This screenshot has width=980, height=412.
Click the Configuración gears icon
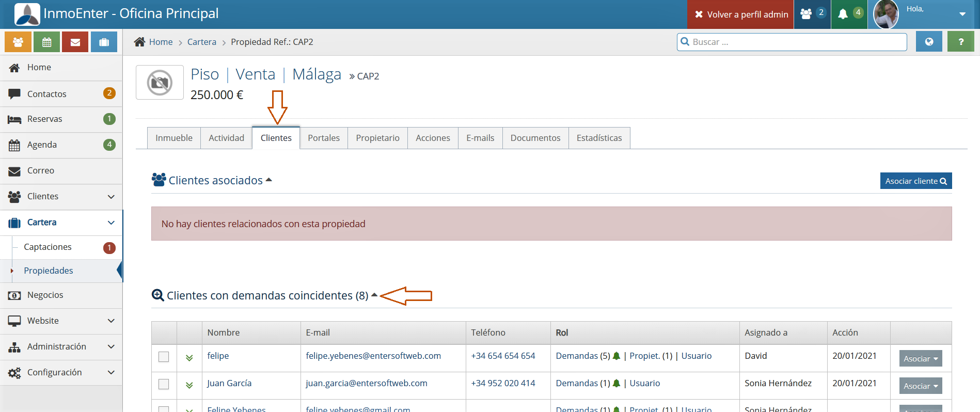14,373
